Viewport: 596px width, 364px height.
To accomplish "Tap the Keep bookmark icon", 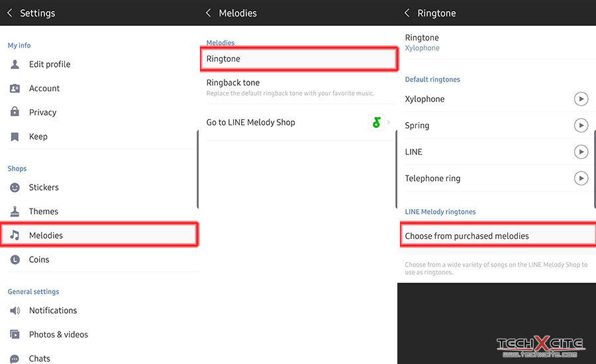I will [15, 137].
